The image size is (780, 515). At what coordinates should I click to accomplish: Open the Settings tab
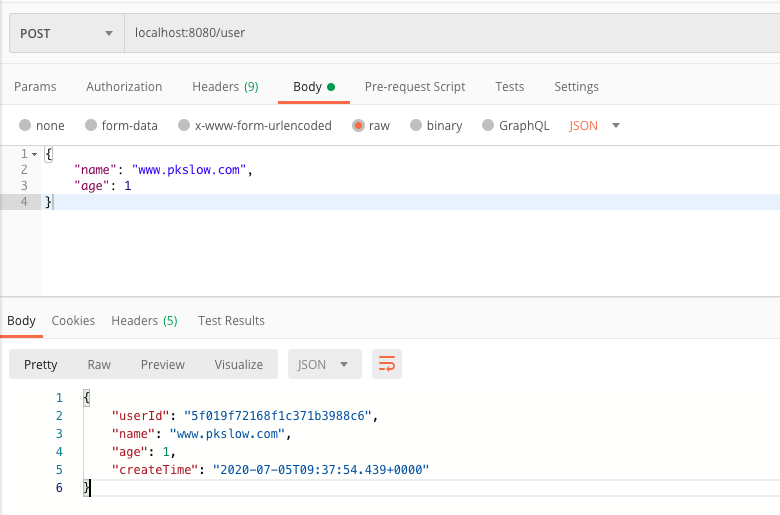click(x=576, y=87)
